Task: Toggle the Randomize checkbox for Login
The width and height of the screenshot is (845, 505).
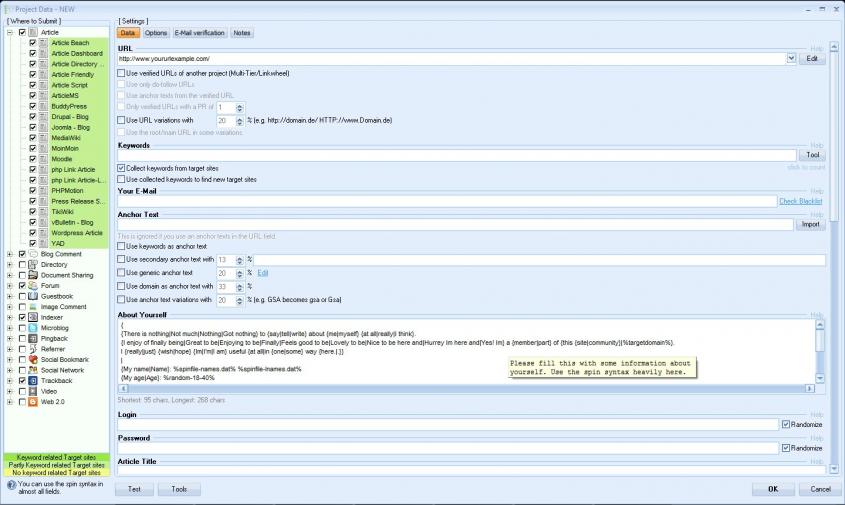Action: (786, 424)
